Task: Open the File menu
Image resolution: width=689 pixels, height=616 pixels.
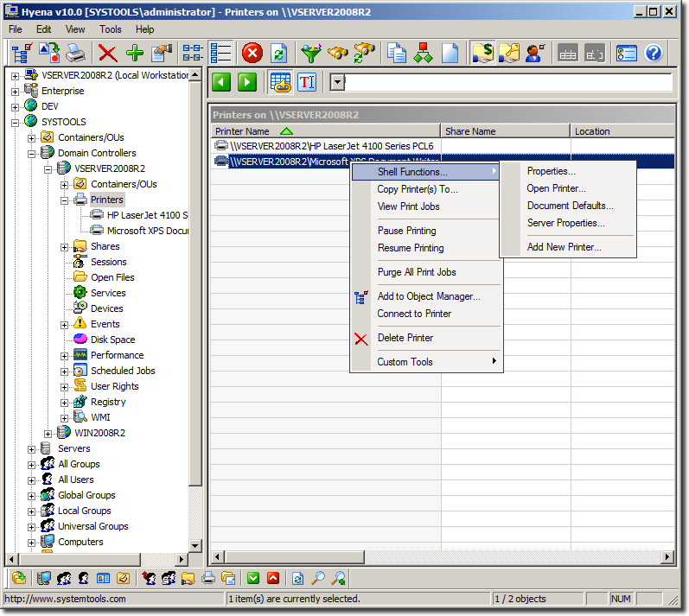Action: (x=16, y=29)
